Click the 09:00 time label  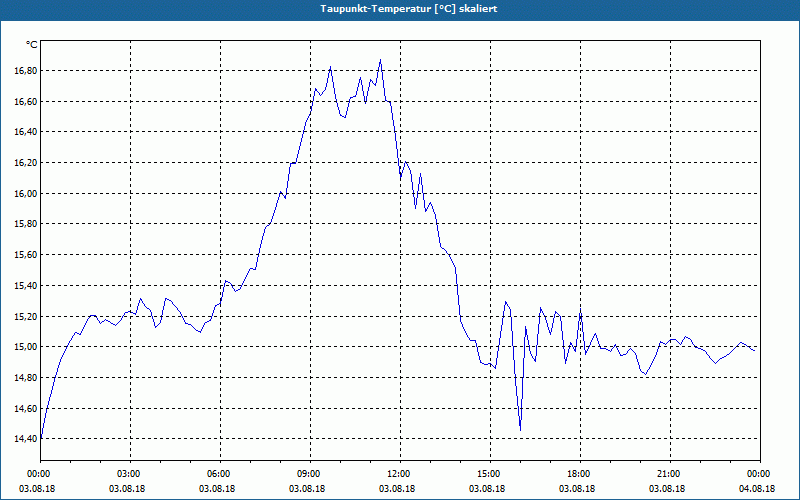click(x=310, y=474)
